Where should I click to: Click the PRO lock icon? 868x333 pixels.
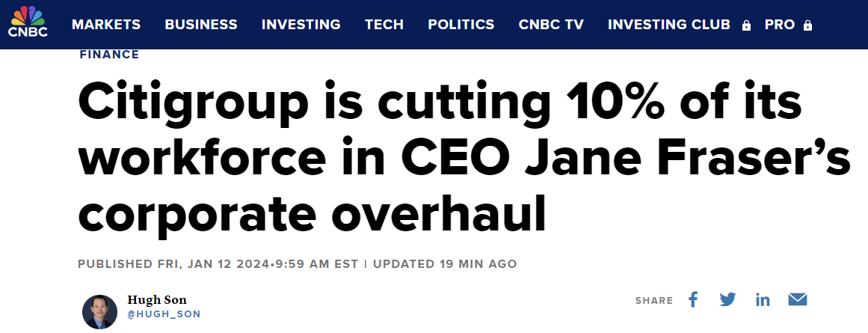click(x=807, y=25)
